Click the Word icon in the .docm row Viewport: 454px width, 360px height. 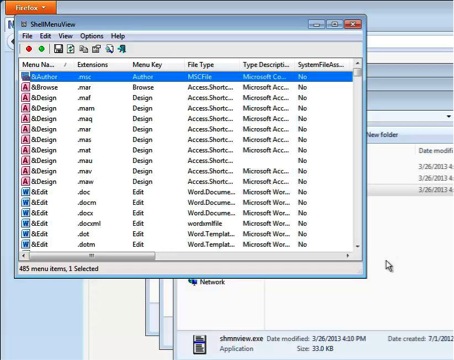click(25, 202)
